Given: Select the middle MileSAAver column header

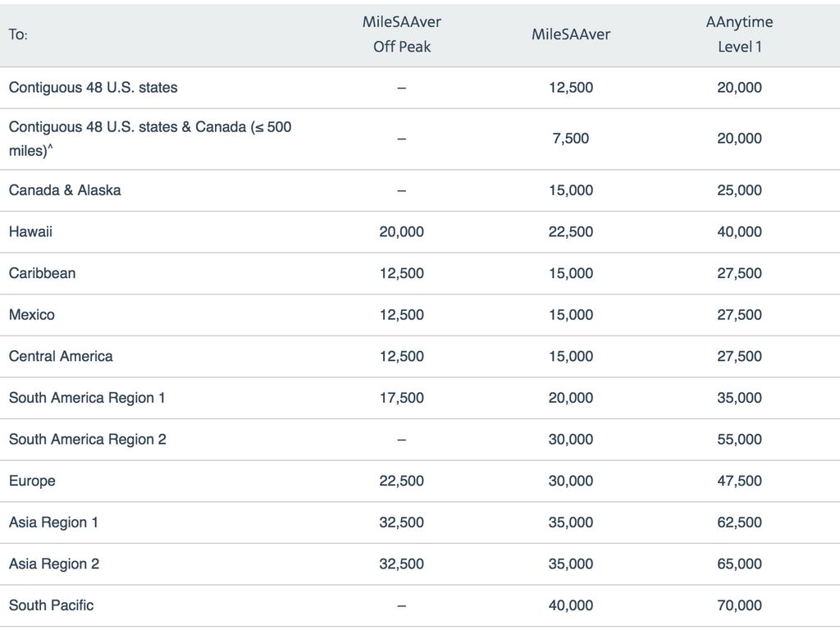Looking at the screenshot, I should (x=570, y=34).
